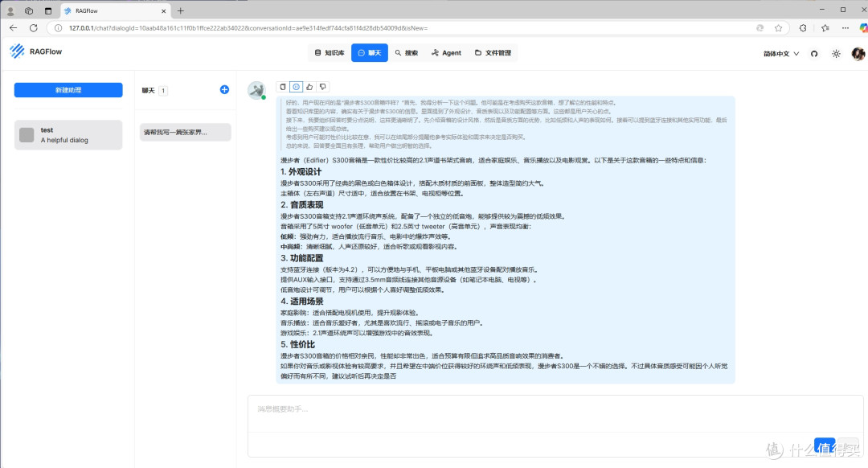Click the assistant avatar beside the reply
This screenshot has width=868, height=468.
pos(256,90)
